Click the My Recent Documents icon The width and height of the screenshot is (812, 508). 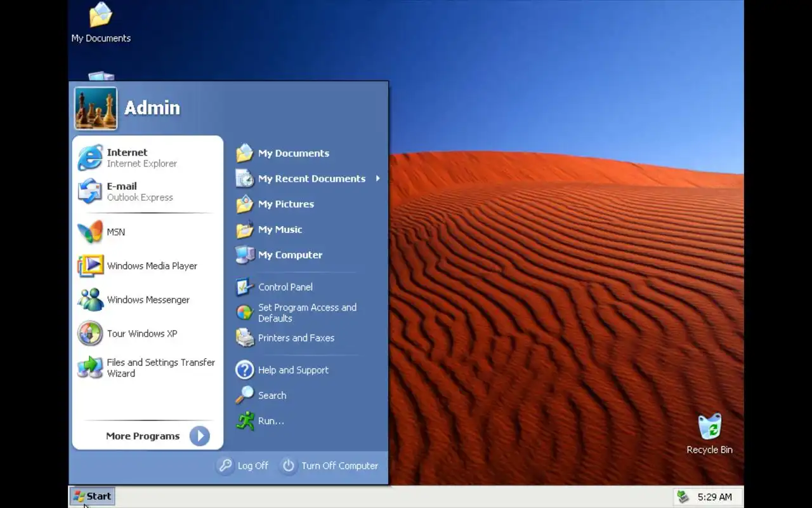(x=245, y=178)
